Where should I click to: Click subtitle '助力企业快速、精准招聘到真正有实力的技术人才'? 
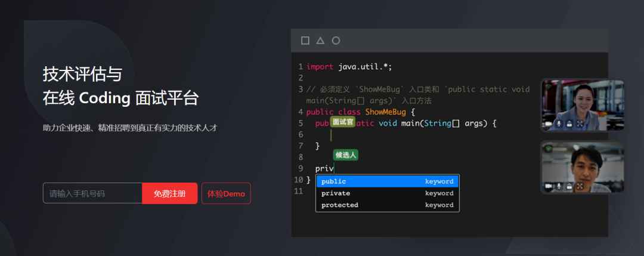130,128
